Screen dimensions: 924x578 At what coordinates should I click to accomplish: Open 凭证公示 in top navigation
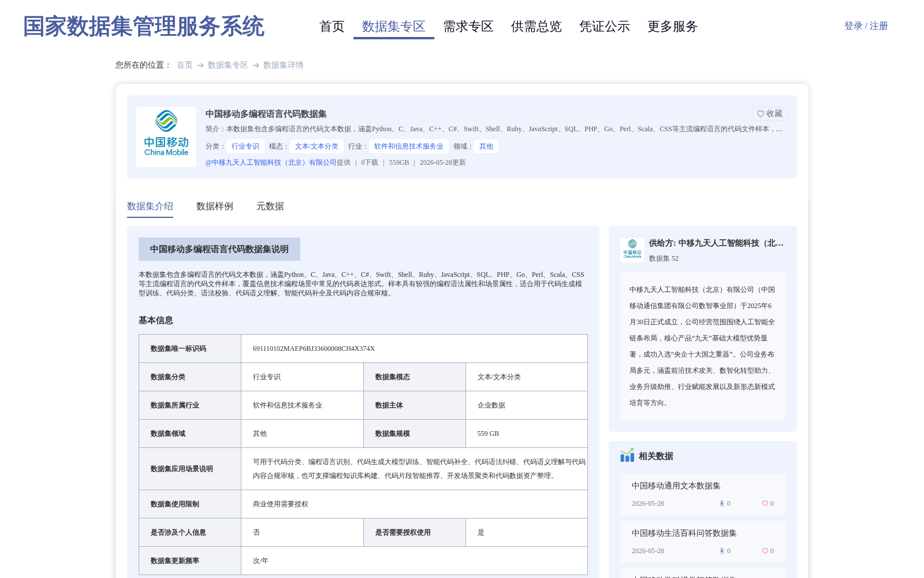coord(605,27)
